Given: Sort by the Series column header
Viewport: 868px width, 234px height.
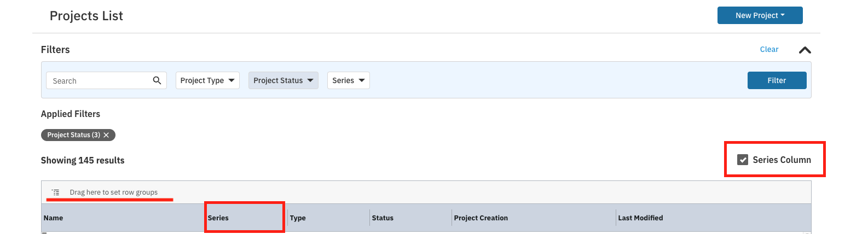Looking at the screenshot, I should pyautogui.click(x=218, y=218).
